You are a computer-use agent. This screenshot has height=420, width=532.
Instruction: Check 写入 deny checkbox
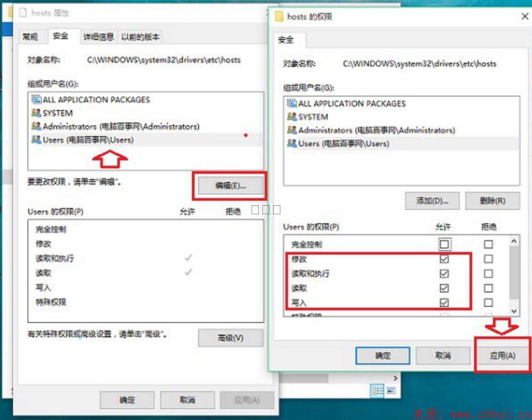(488, 302)
